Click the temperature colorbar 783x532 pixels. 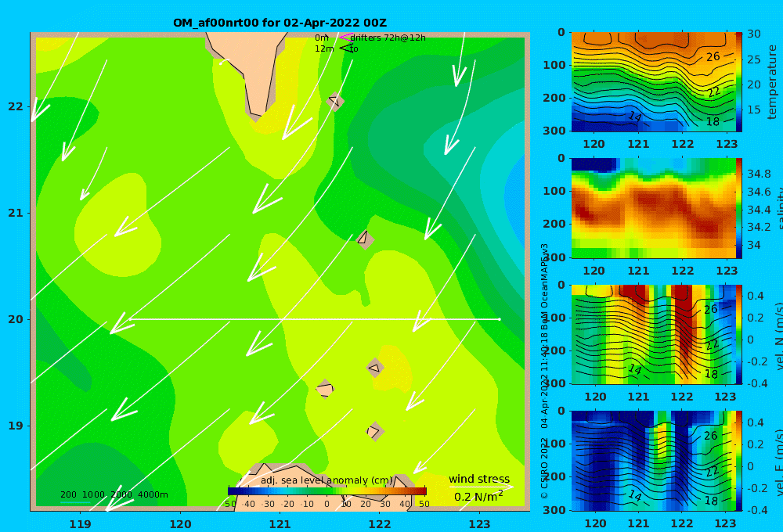(x=738, y=82)
